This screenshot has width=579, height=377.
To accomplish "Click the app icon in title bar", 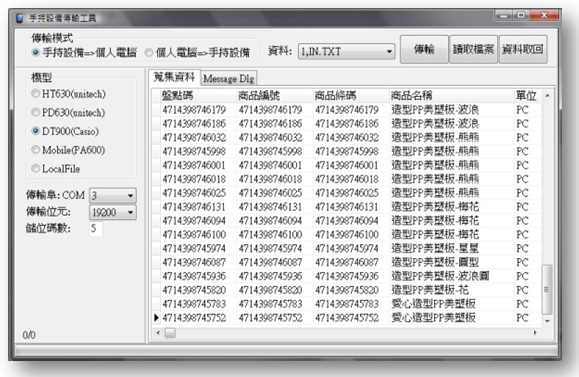I will point(20,18).
